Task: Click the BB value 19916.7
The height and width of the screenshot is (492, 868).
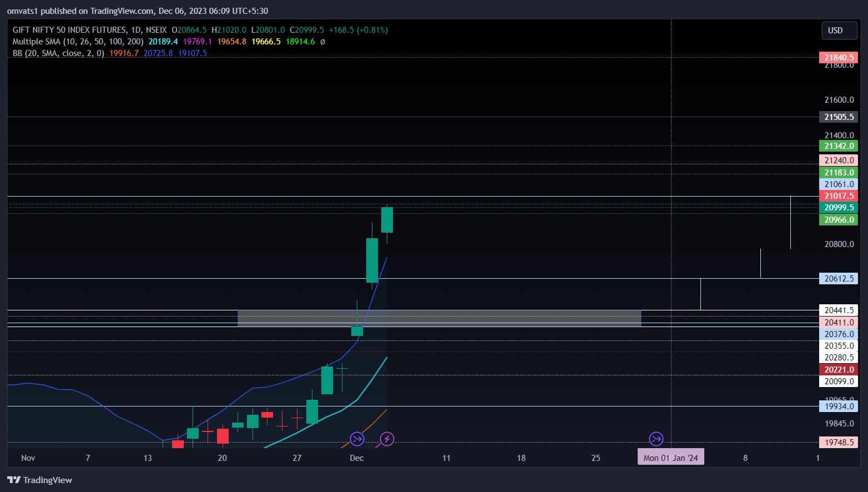Action: (x=124, y=53)
